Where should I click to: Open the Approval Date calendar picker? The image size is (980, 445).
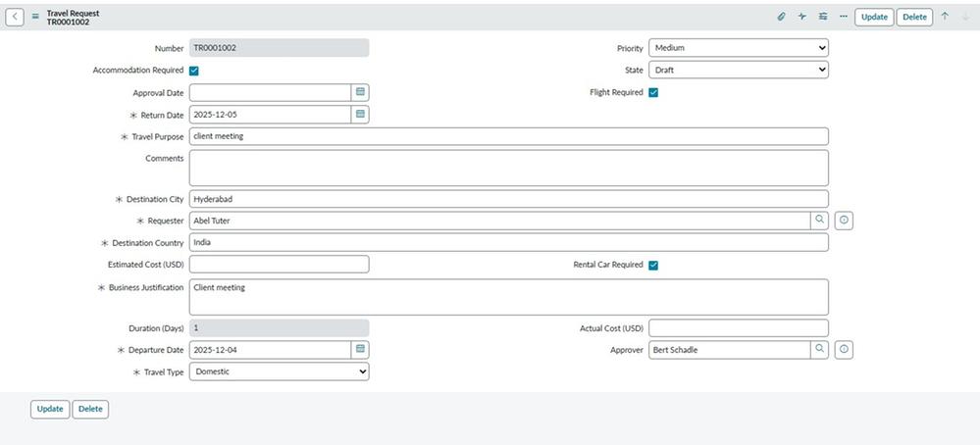360,92
